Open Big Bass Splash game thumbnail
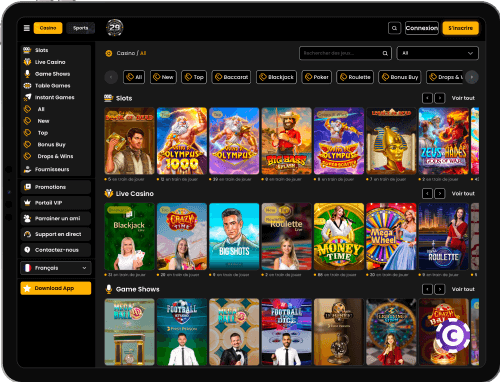The image size is (500, 382). [x=286, y=141]
